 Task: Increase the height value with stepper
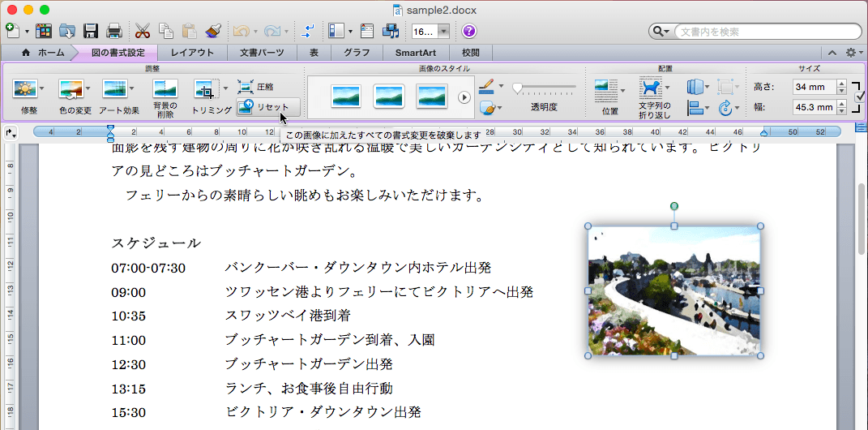click(841, 84)
